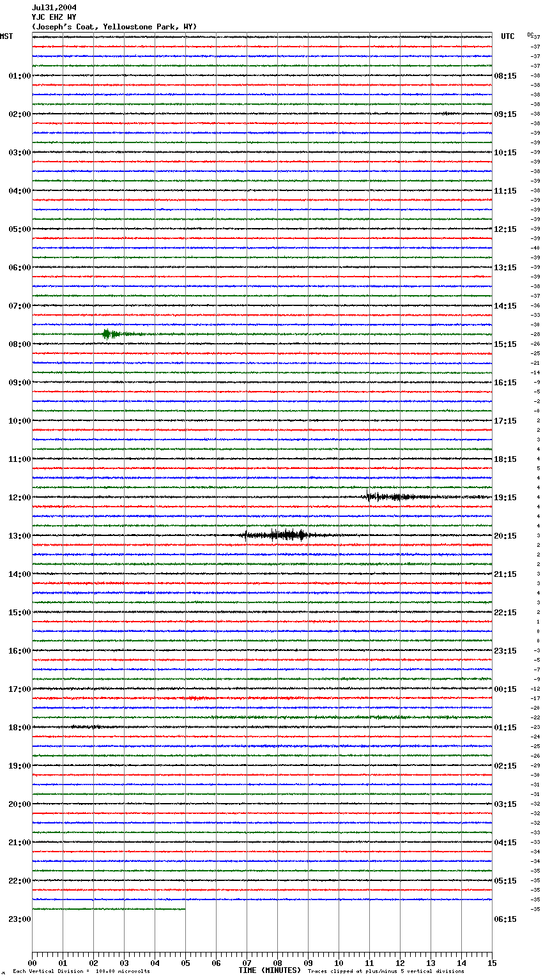Click the 04:15 UTC time label

(x=505, y=843)
